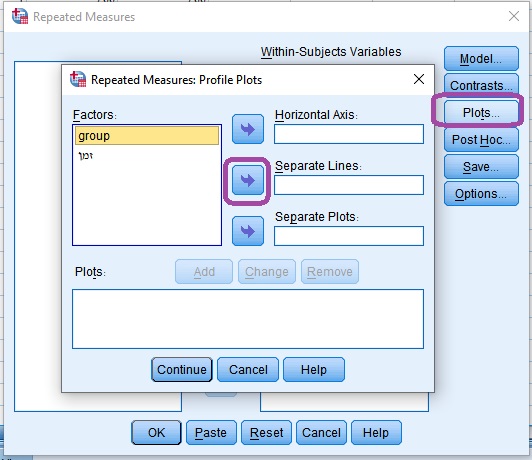Image resolution: width=532 pixels, height=460 pixels.
Task: Move factor to Separate Lines with arrow
Action: point(248,180)
